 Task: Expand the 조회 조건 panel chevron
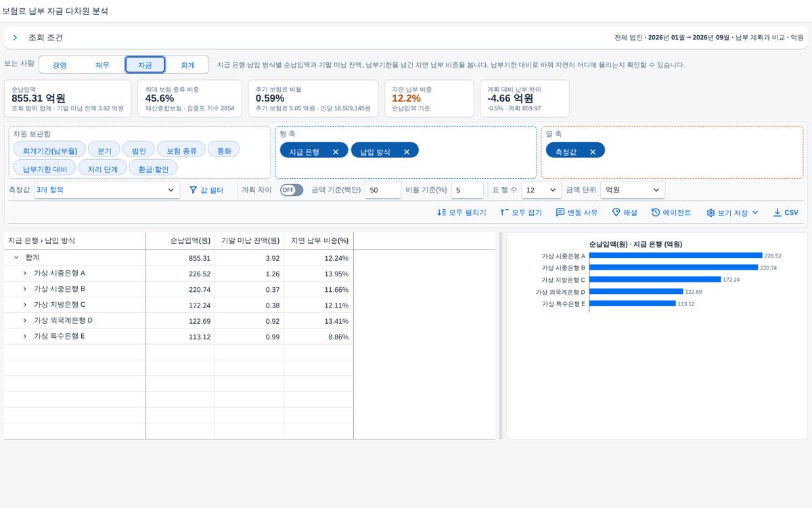point(15,38)
